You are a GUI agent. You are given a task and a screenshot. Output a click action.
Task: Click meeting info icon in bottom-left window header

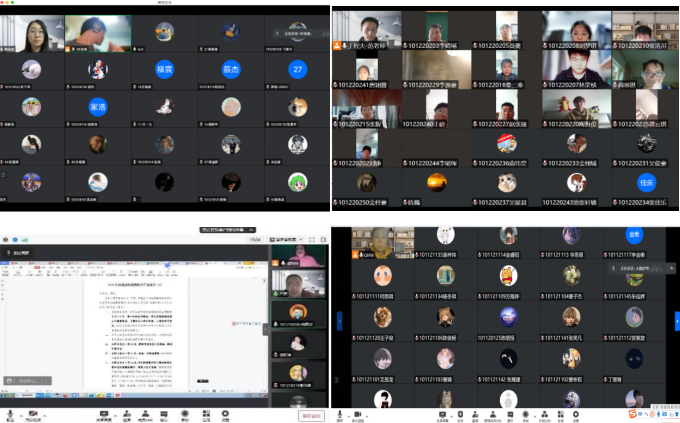click(7, 240)
